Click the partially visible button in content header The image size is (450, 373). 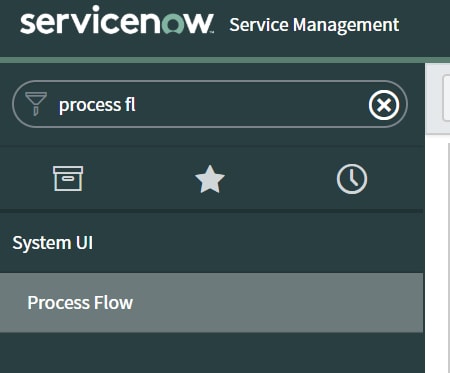[x=446, y=98]
